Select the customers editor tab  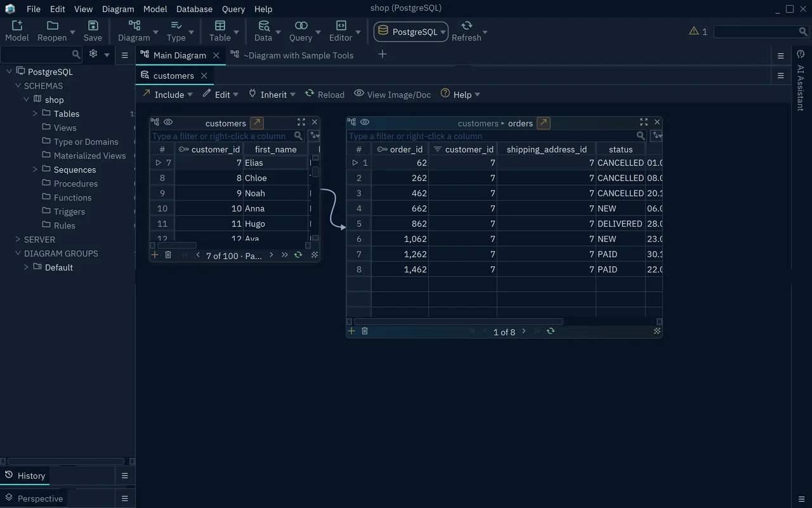[x=173, y=76]
